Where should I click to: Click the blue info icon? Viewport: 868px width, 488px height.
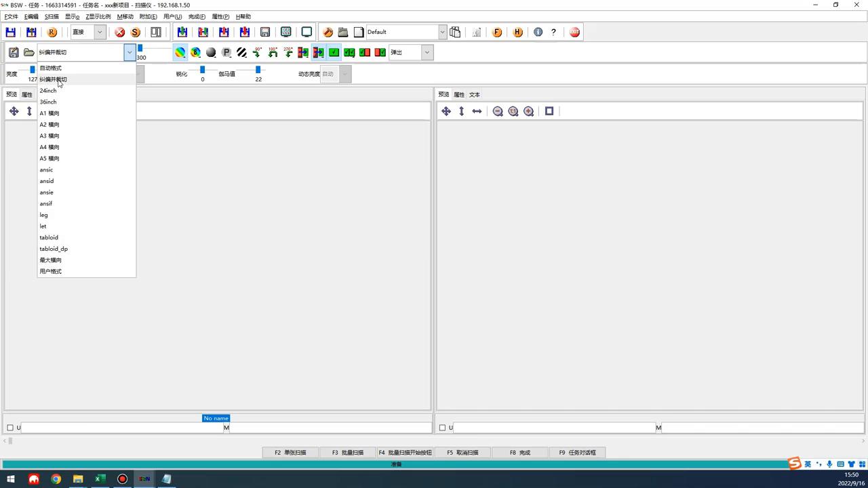point(538,32)
